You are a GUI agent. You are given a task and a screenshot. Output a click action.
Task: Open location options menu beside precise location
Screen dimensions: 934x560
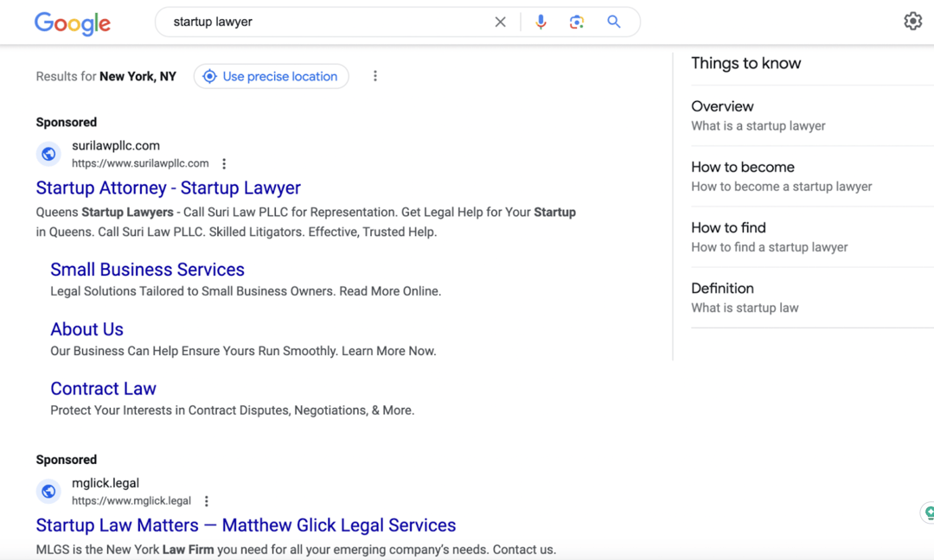point(374,76)
